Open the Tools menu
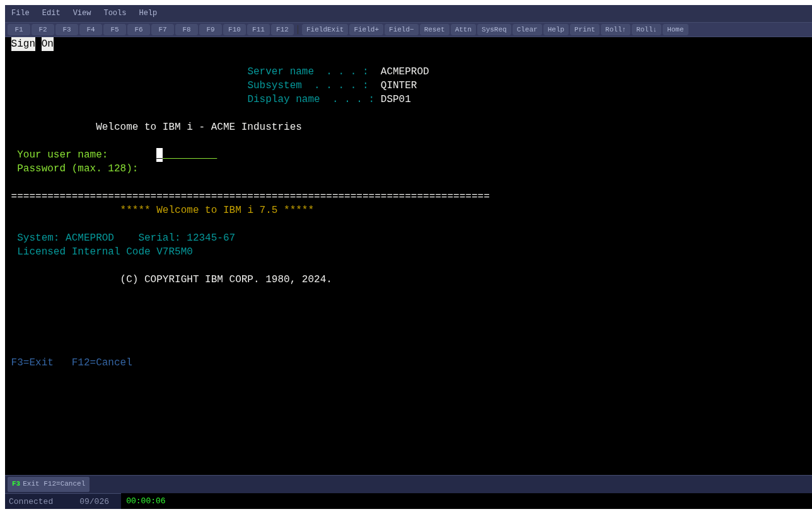 (115, 13)
